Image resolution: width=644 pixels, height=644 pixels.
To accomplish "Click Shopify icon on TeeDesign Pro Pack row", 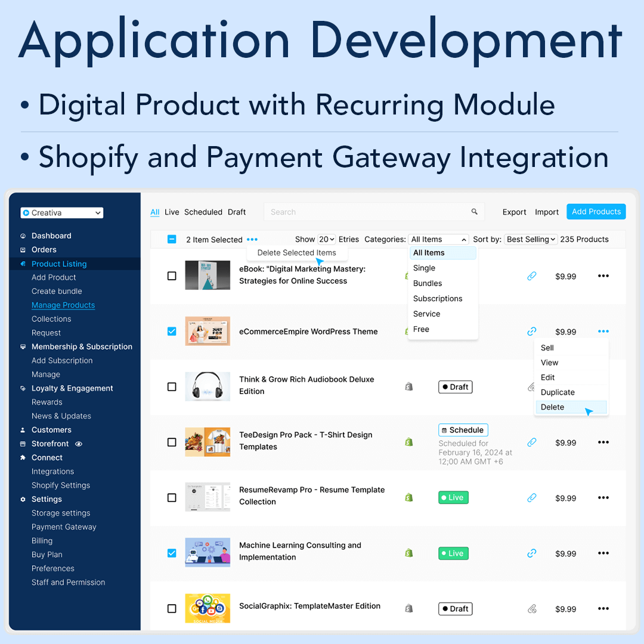I will [x=408, y=442].
